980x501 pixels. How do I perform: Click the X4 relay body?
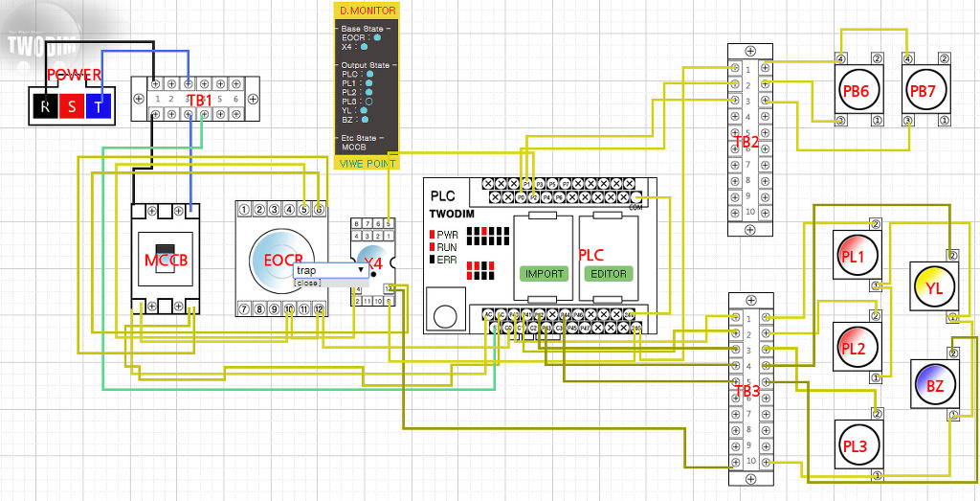[x=372, y=262]
